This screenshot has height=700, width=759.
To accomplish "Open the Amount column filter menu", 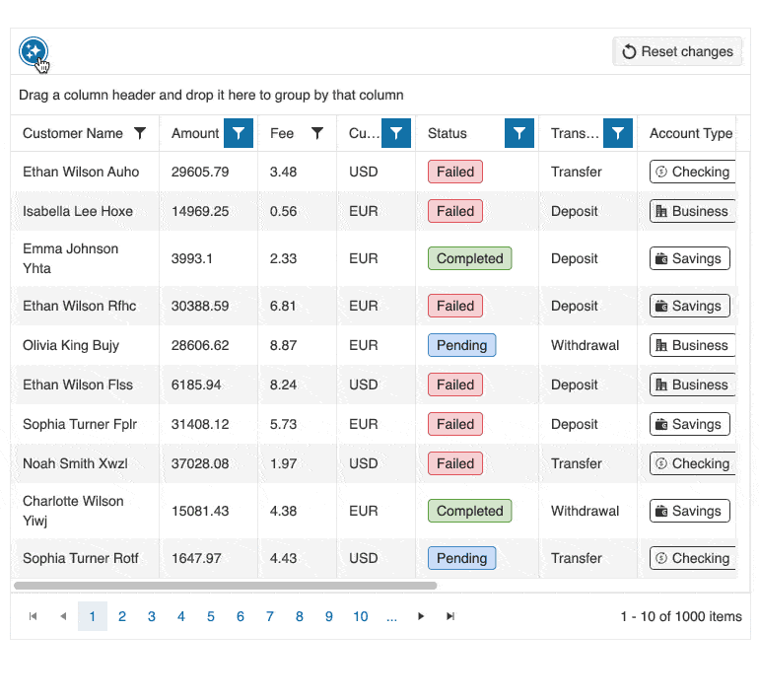I will [x=239, y=133].
